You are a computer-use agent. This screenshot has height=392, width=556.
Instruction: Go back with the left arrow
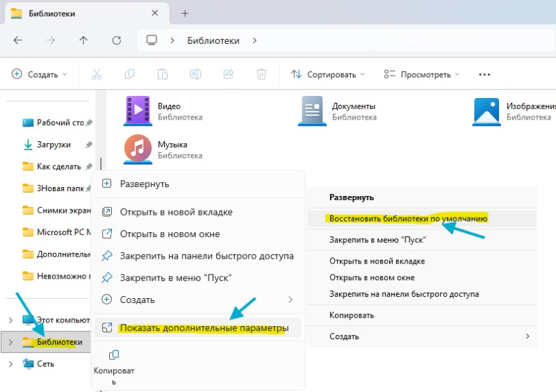tap(18, 40)
